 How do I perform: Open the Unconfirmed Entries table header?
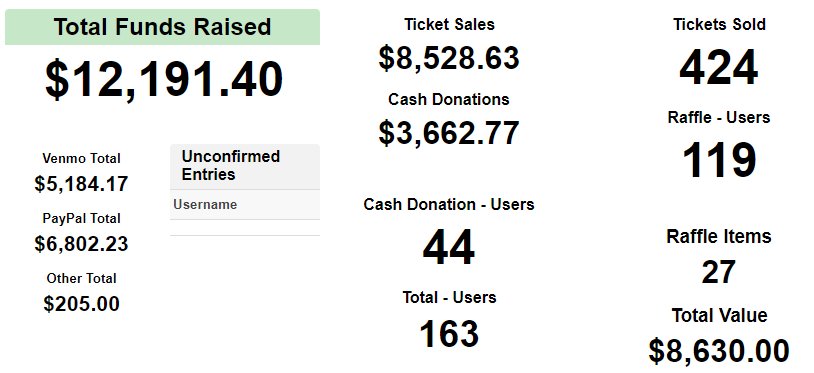click(245, 167)
